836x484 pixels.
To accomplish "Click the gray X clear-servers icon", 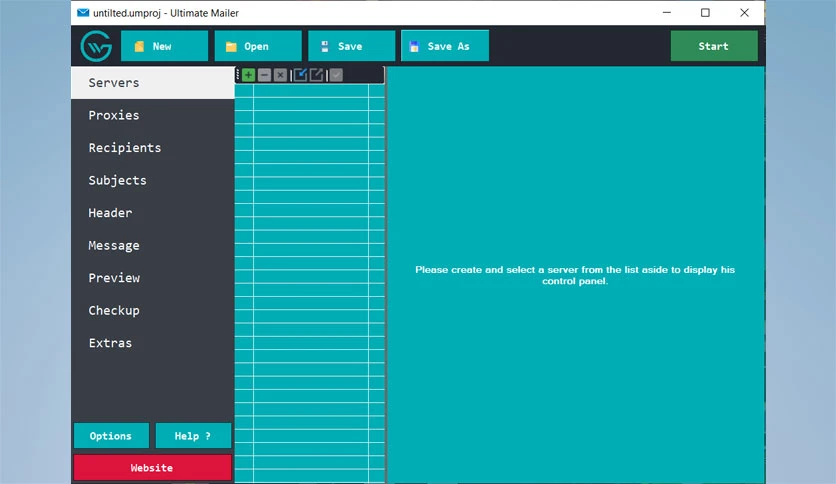I will coord(280,75).
